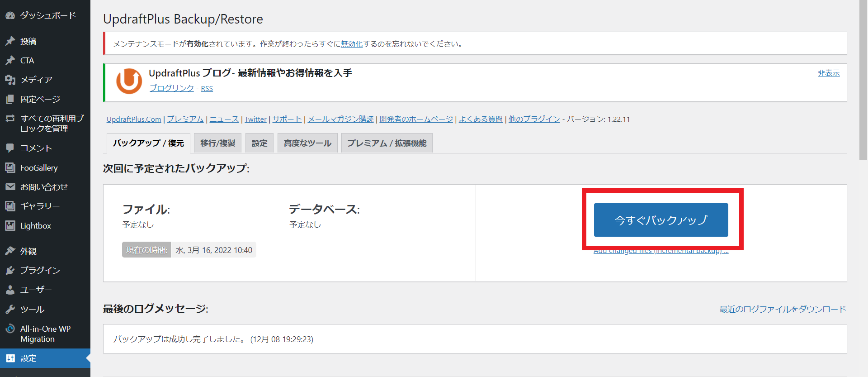Click the 現在の時間 label
Viewport: 868px width, 377px height.
click(x=146, y=250)
